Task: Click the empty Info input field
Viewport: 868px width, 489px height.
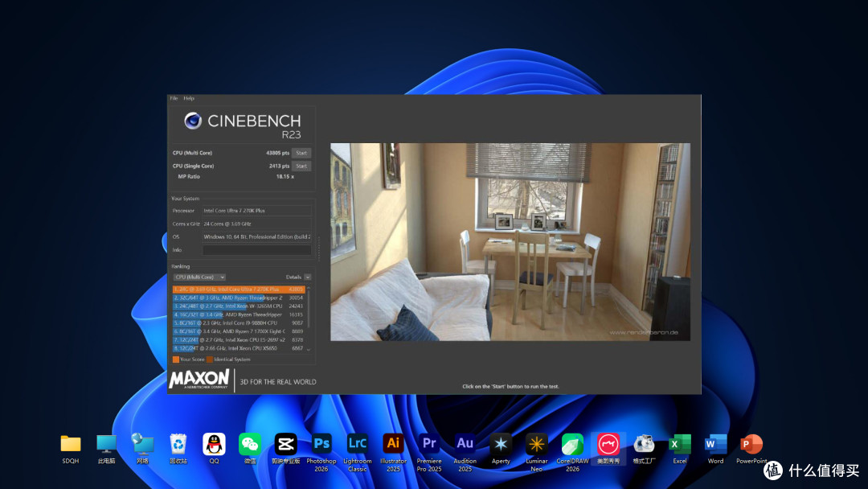Action: tap(257, 250)
